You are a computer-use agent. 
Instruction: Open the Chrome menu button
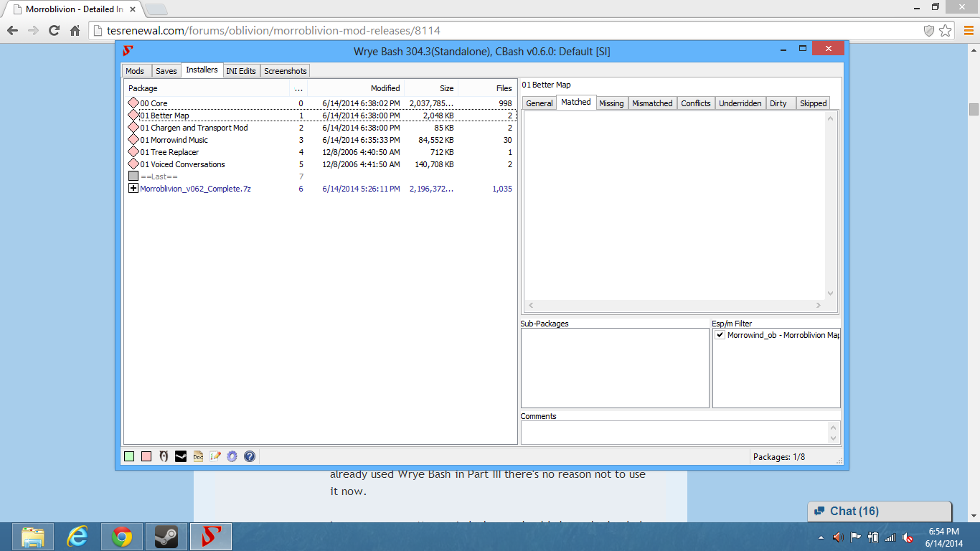(969, 31)
